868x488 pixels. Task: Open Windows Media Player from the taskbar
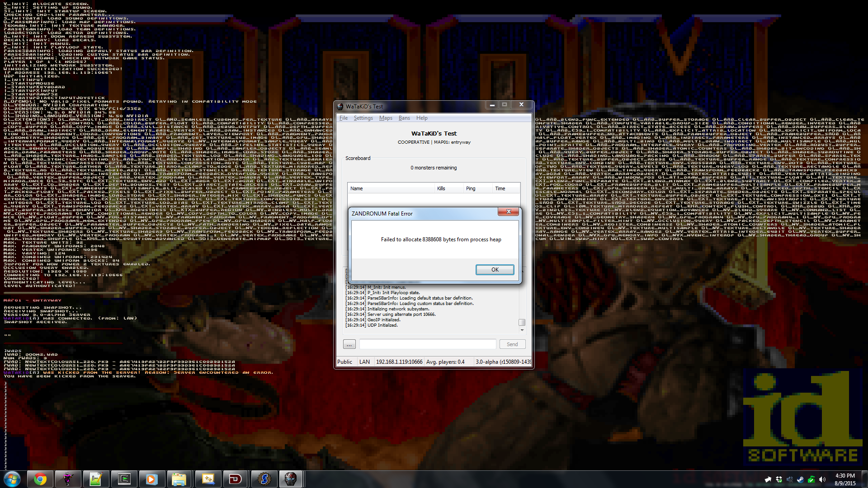pyautogui.click(x=151, y=479)
